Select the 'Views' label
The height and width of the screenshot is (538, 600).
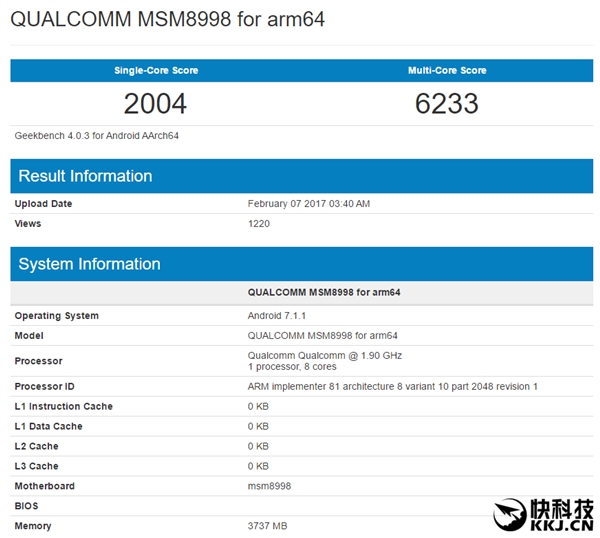(28, 223)
